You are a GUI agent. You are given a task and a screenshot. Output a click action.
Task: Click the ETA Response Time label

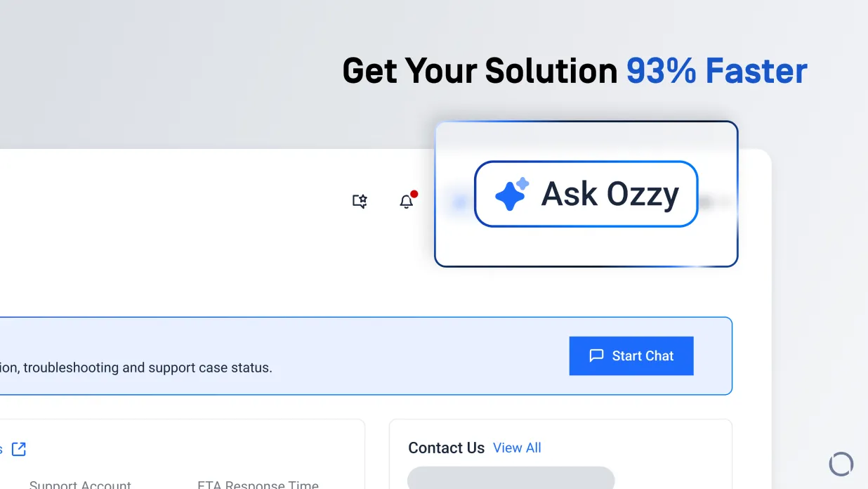(258, 484)
